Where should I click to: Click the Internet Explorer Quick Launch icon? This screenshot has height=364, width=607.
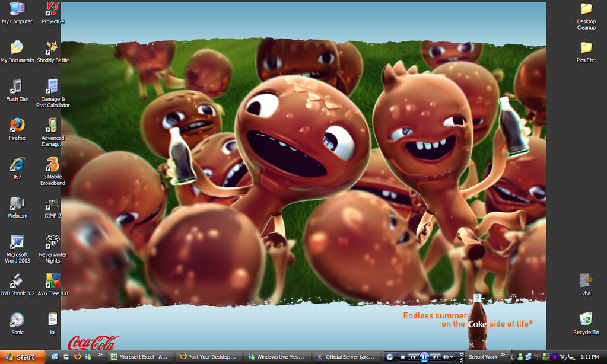[x=55, y=357]
